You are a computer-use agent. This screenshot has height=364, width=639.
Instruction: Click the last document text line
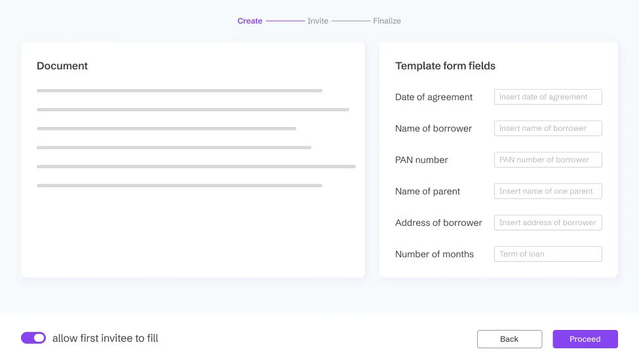[179, 186]
